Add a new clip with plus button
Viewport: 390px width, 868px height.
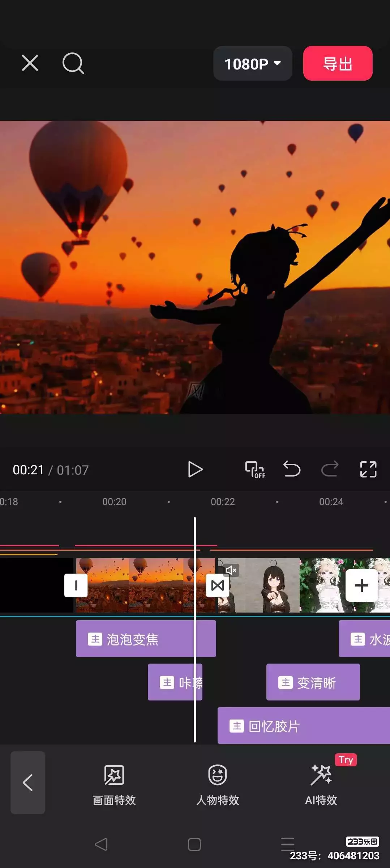click(x=361, y=585)
